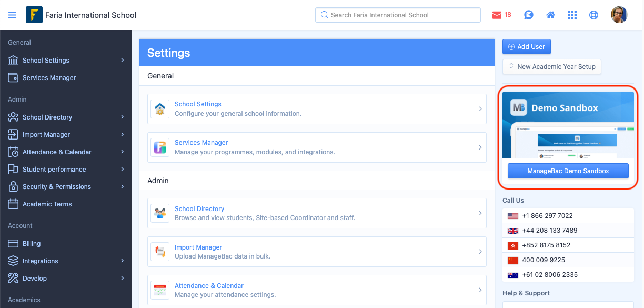Open the School Settings link in General
Screen dimensions: 644x308
198,104
